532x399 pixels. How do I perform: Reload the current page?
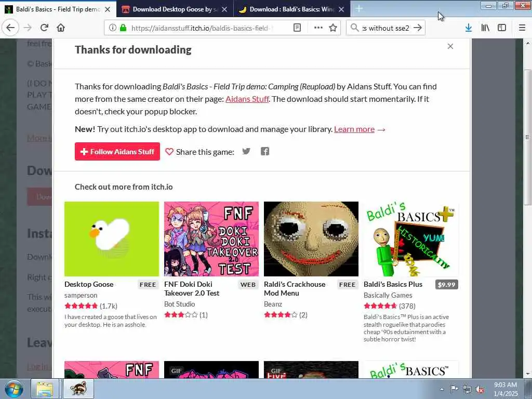44,28
